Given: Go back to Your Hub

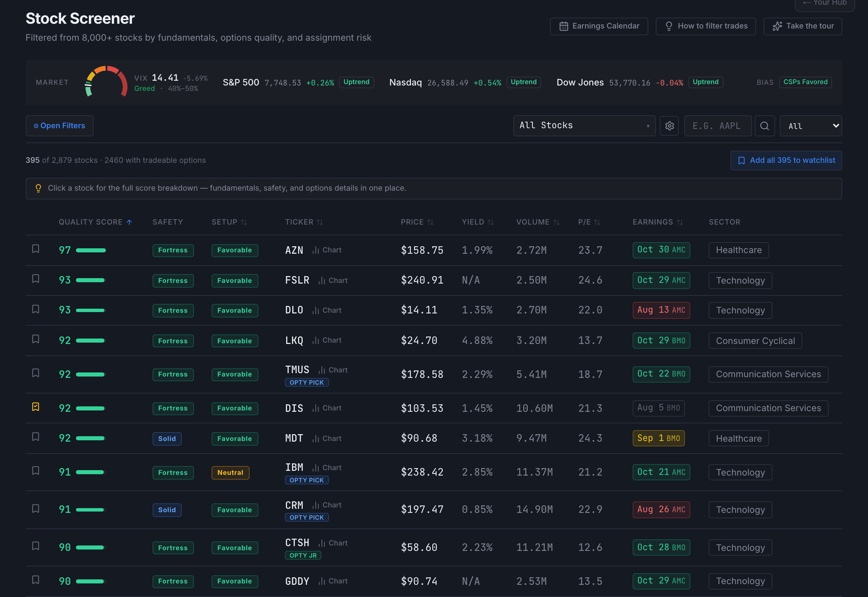Looking at the screenshot, I should 825,4.
